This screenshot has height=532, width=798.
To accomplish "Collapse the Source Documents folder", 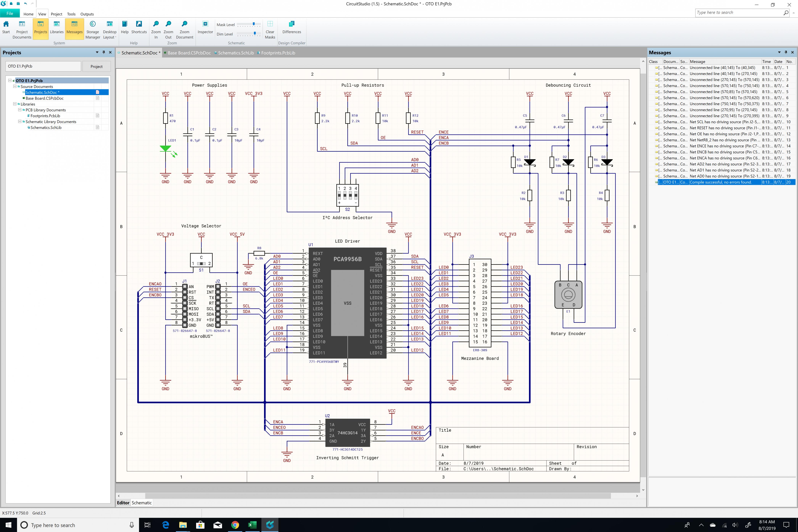I will [x=14, y=86].
